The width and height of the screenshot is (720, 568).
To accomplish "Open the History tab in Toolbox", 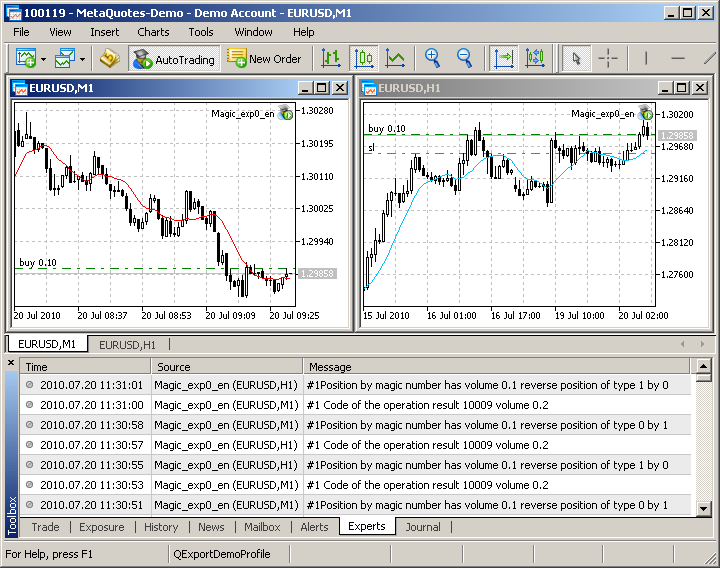I will pyautogui.click(x=161, y=527).
